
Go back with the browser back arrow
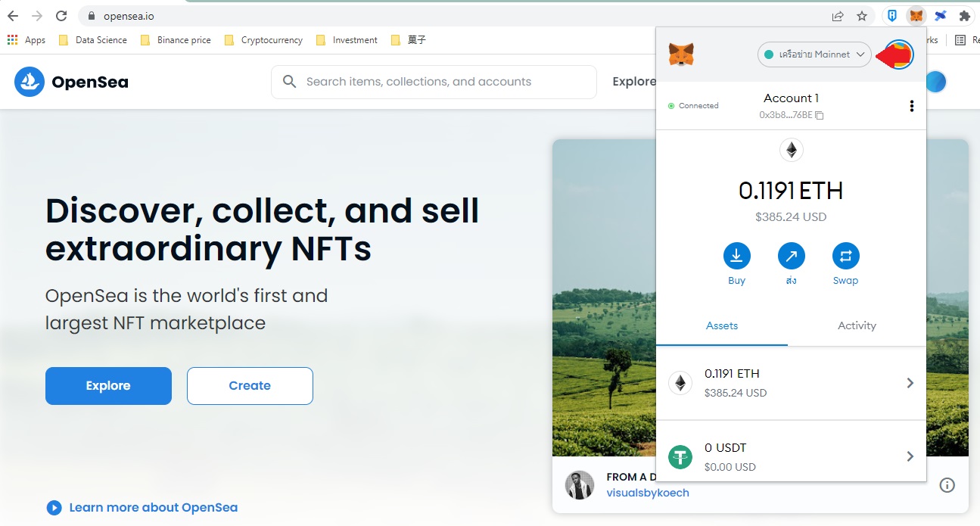click(x=13, y=16)
